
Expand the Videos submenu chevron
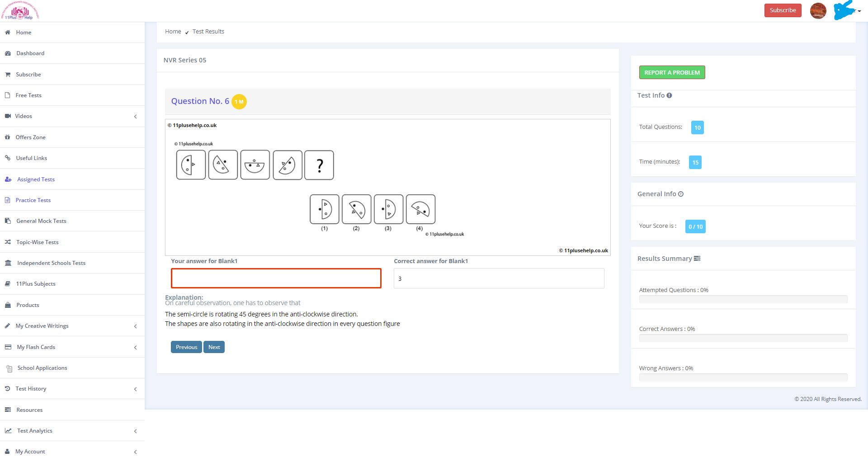[135, 117]
